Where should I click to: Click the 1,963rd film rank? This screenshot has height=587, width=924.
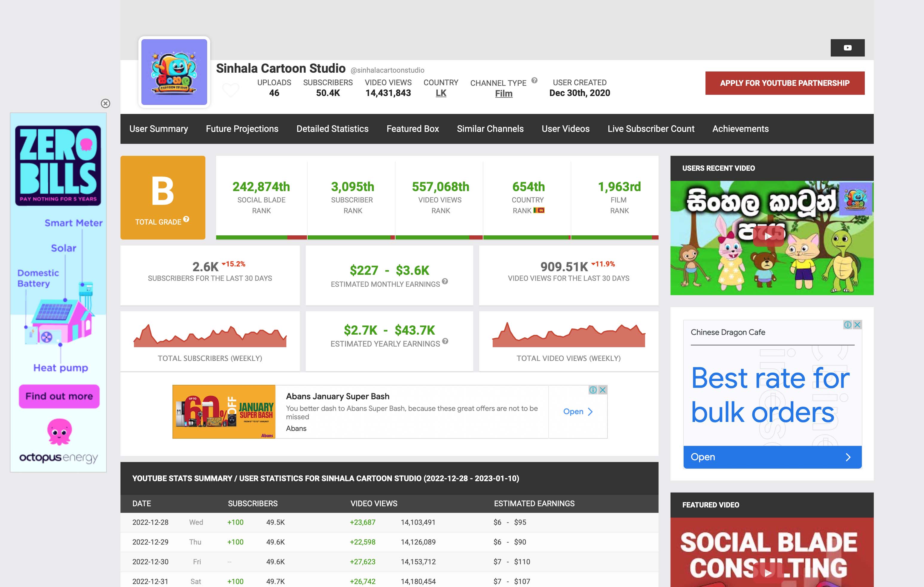(619, 187)
